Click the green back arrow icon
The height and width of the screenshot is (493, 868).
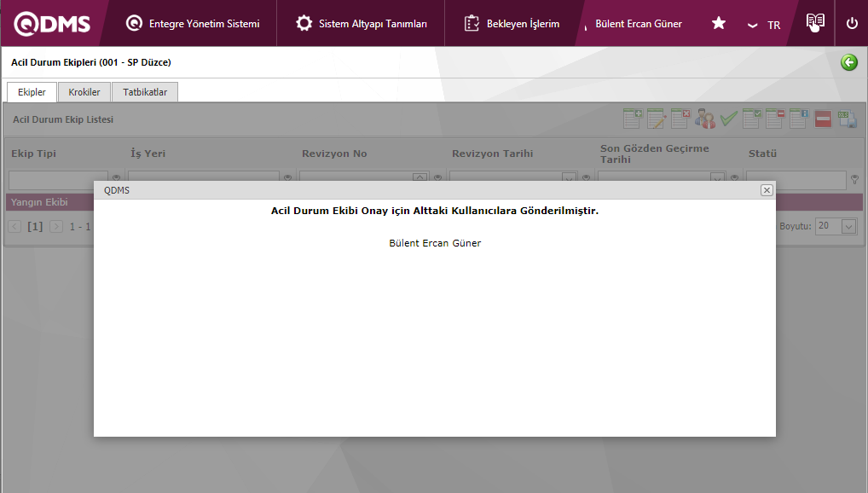click(x=849, y=62)
